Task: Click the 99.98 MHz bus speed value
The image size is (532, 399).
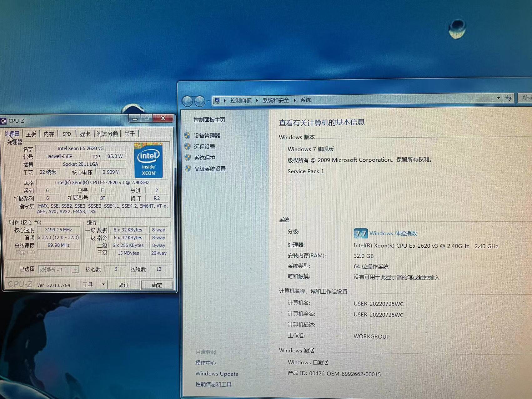Action: click(x=58, y=245)
